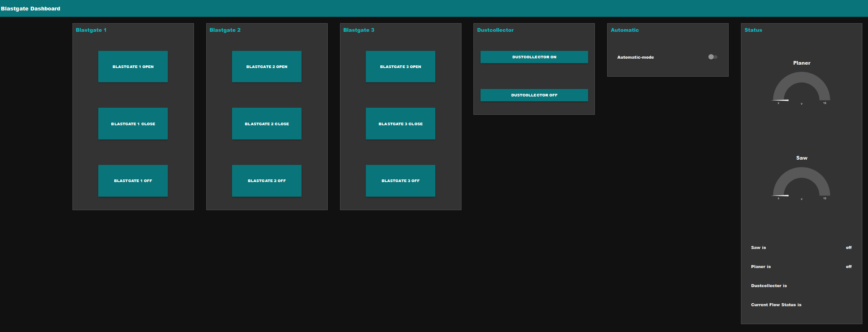Open Blastgate 2 using its Open button
The height and width of the screenshot is (332, 868).
[267, 67]
